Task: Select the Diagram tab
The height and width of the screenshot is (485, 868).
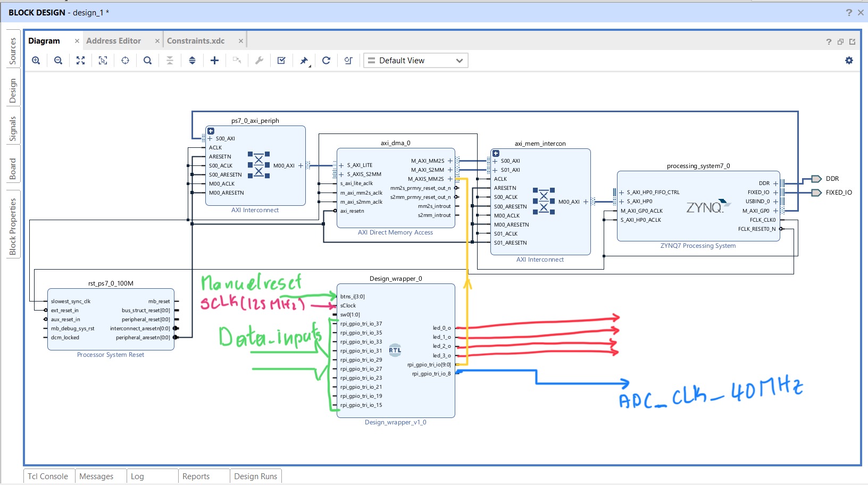Action: (44, 41)
